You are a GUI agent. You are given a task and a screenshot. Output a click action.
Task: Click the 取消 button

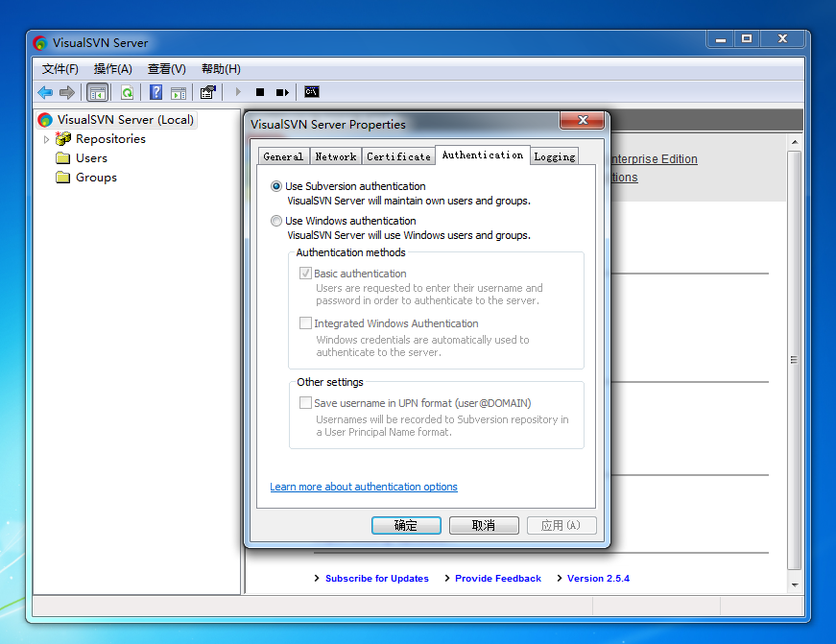484,525
